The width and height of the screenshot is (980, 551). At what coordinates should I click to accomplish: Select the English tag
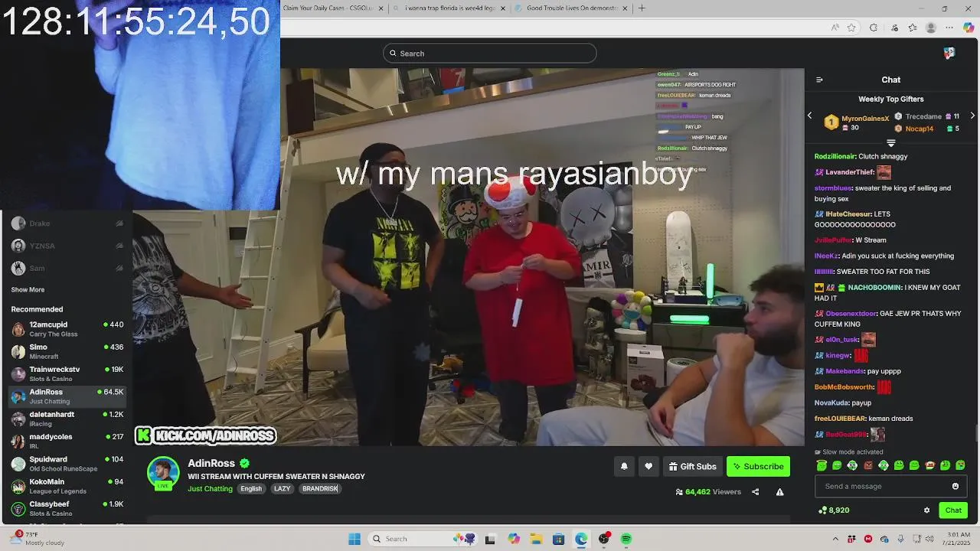point(251,489)
